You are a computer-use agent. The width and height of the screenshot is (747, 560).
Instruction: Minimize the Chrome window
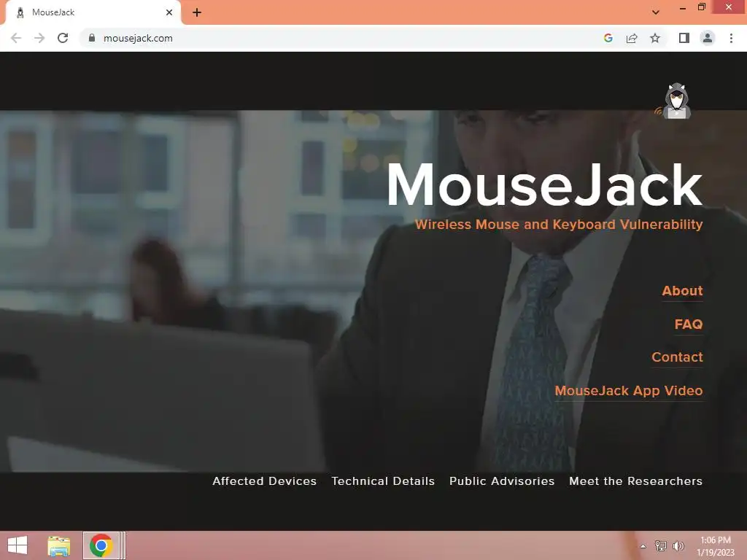[x=683, y=8]
